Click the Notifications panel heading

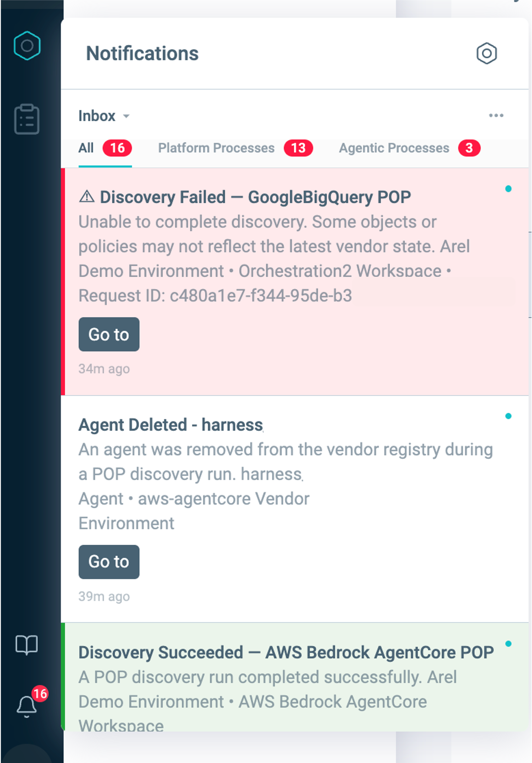142,54
